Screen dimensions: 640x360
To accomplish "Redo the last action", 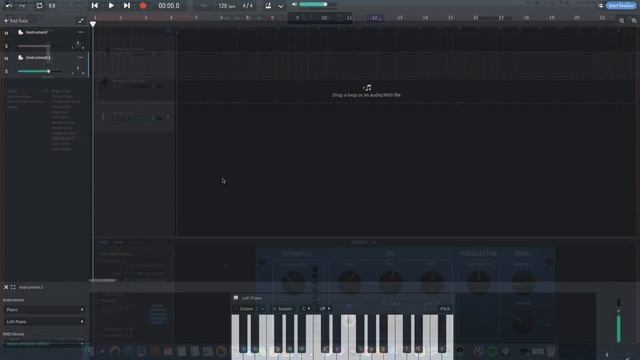I will pyautogui.click(x=22, y=6).
